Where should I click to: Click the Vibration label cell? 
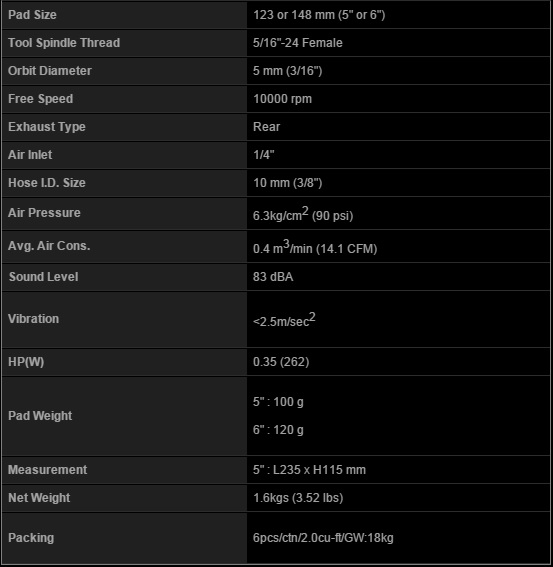click(124, 319)
